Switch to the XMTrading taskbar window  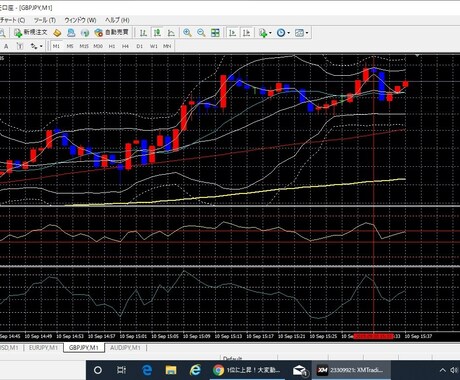(x=351, y=370)
